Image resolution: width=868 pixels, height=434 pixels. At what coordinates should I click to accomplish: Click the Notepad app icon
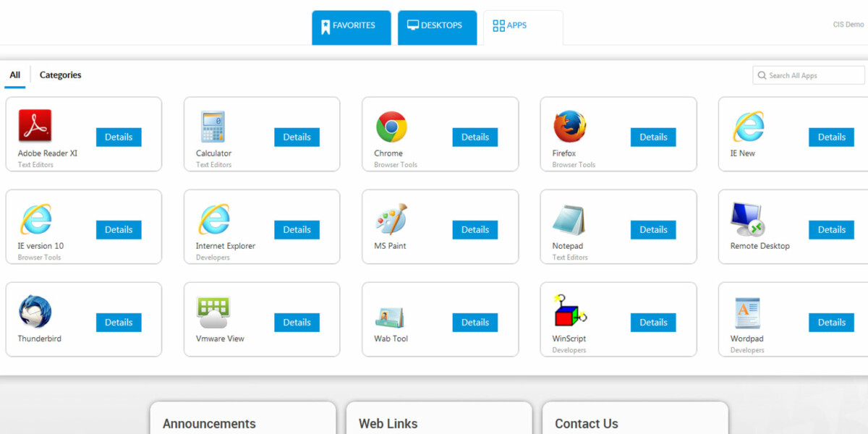tap(569, 220)
